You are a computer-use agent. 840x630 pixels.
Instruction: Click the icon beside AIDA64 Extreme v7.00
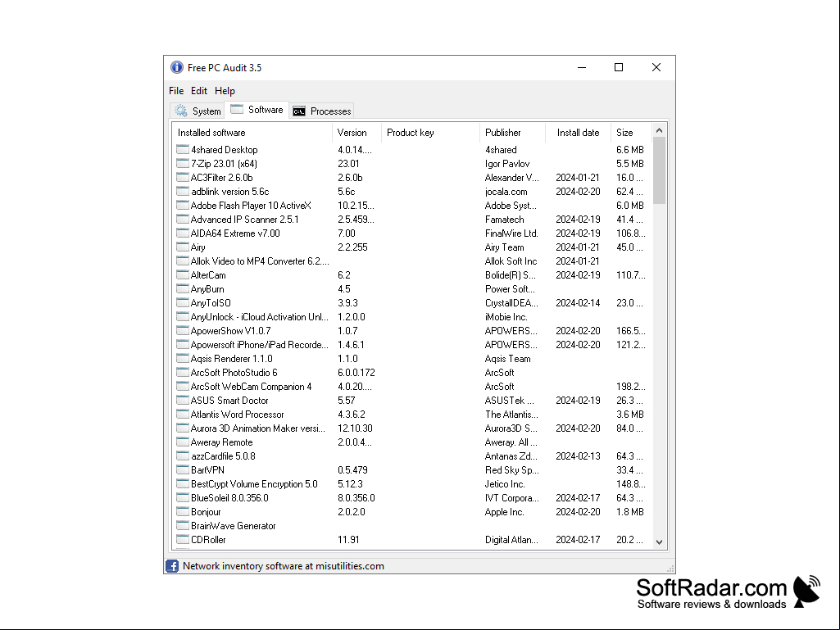coord(183,233)
